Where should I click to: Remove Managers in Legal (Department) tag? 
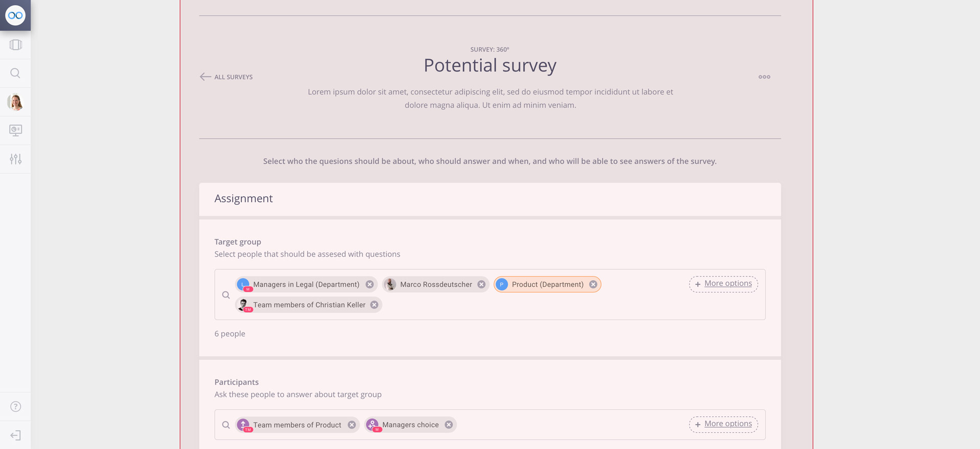(370, 285)
